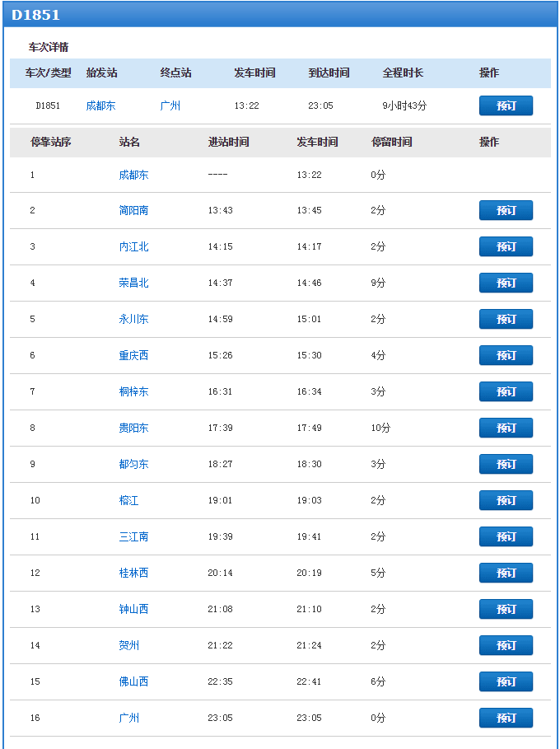Click 预订 in the 榕江 row
Image resolution: width=560 pixels, height=749 pixels.
tap(506, 501)
